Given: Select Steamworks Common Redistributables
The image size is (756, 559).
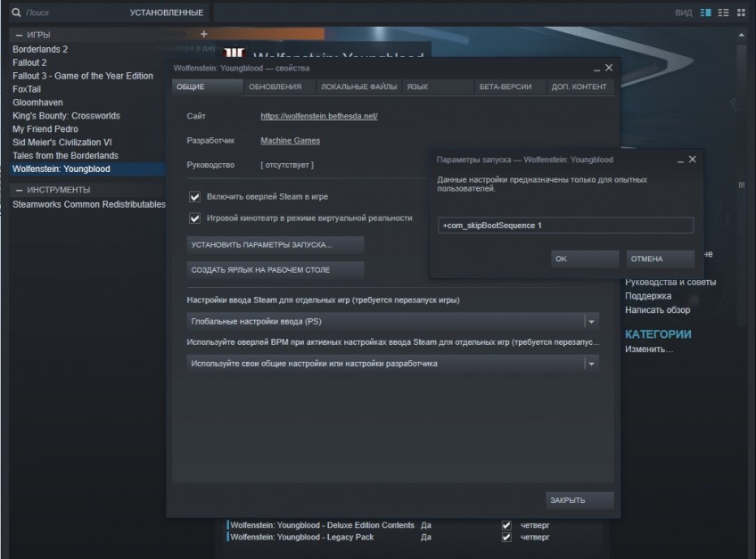Looking at the screenshot, I should (x=89, y=204).
